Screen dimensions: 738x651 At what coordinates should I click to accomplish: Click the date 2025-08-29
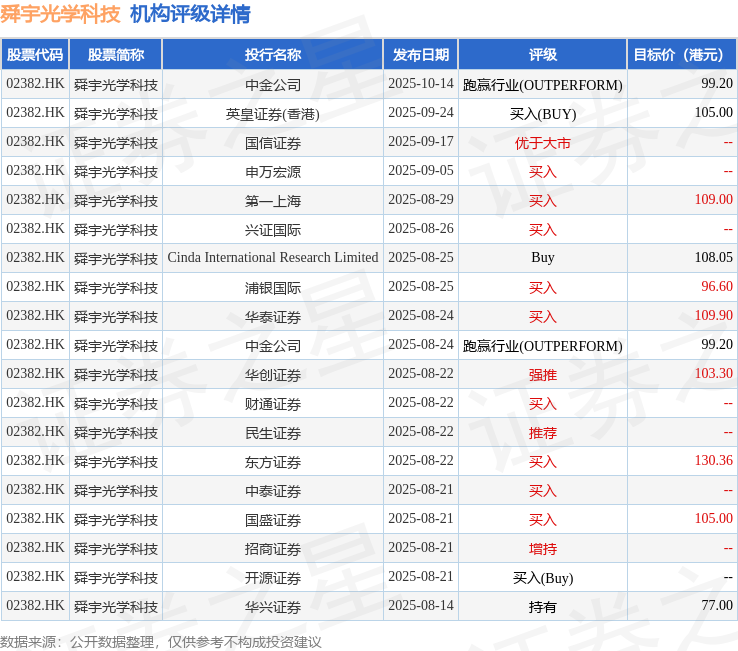(421, 200)
